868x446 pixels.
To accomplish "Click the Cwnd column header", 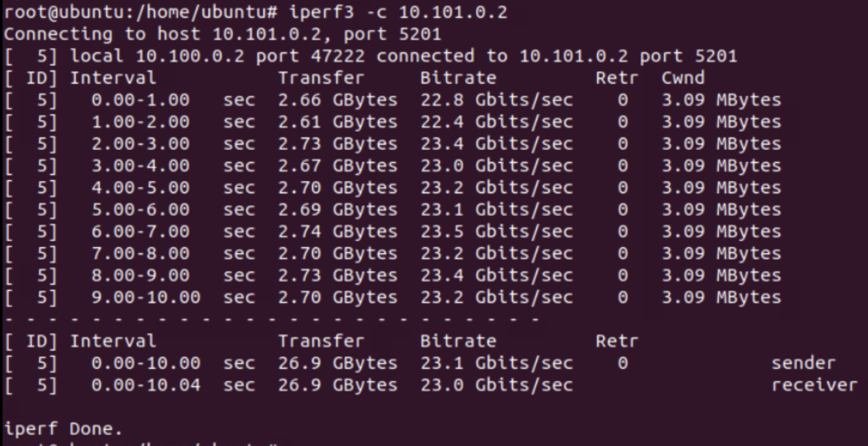I will (x=683, y=78).
